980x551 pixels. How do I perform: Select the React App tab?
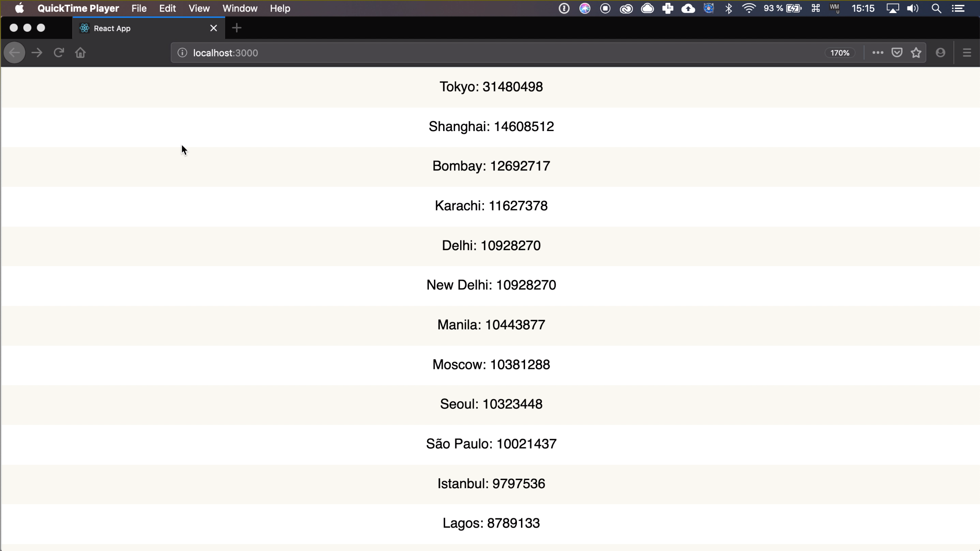point(149,28)
